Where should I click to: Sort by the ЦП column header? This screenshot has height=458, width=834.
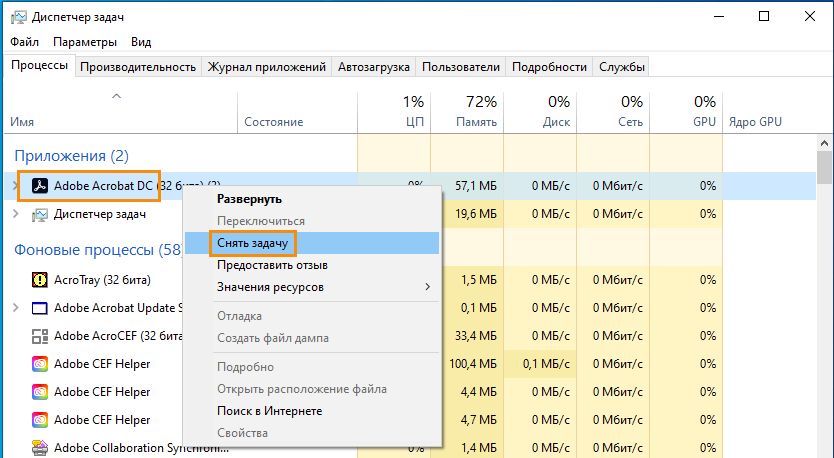tap(394, 112)
